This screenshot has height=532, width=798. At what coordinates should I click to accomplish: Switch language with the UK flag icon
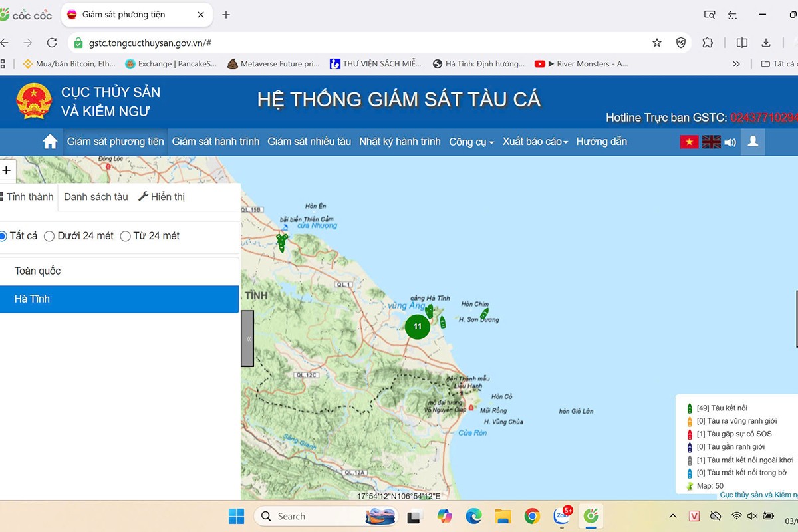click(711, 142)
